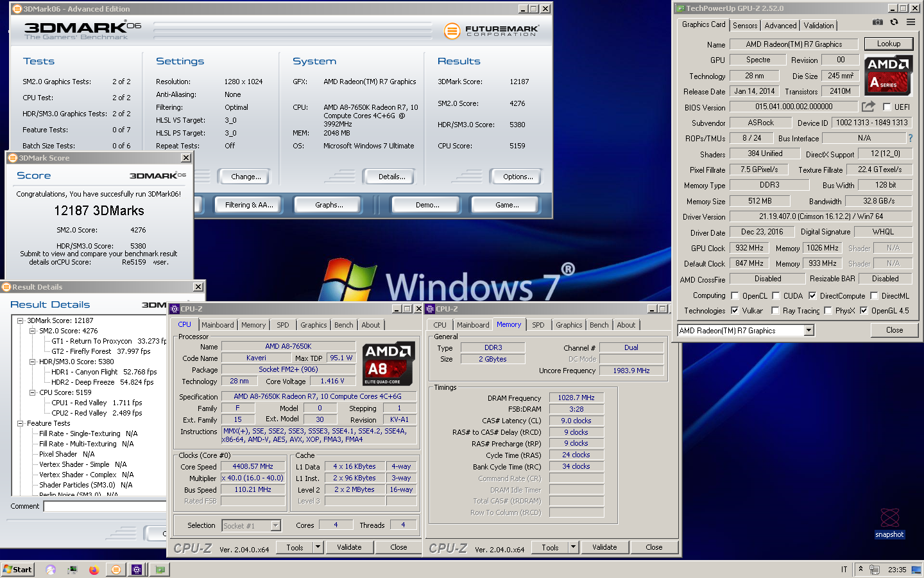Click the 3DMark06 title bar icon
This screenshot has width=924, height=578.
[17, 9]
